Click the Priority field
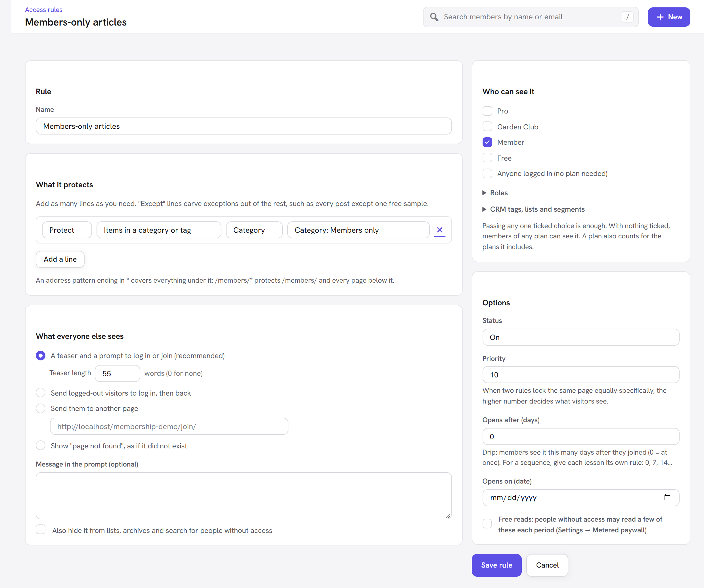Viewport: 704px width, 588px height. click(581, 375)
